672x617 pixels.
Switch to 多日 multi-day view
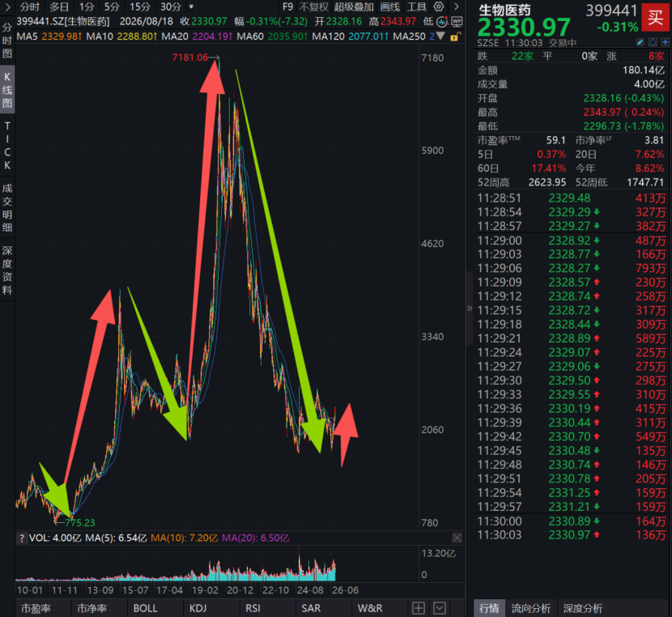(x=59, y=6)
